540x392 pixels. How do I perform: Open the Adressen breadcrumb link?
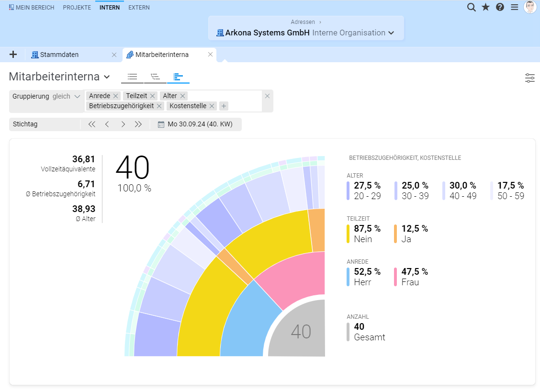coord(303,22)
